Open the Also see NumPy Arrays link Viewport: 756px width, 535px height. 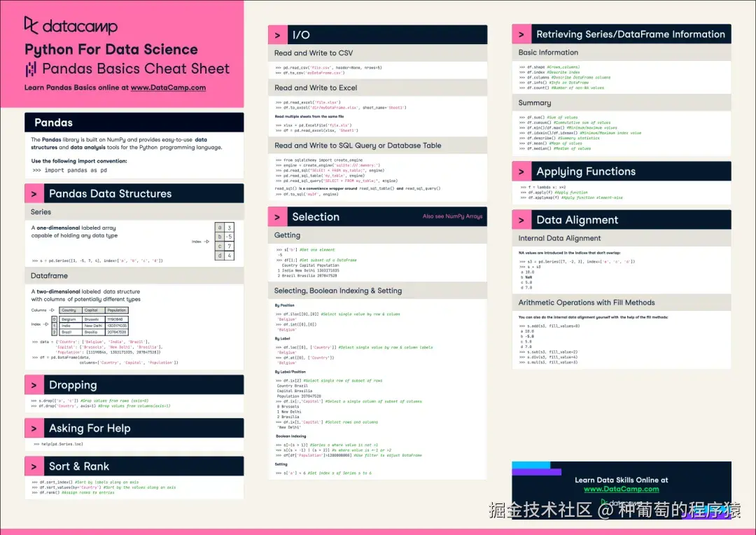tap(452, 216)
